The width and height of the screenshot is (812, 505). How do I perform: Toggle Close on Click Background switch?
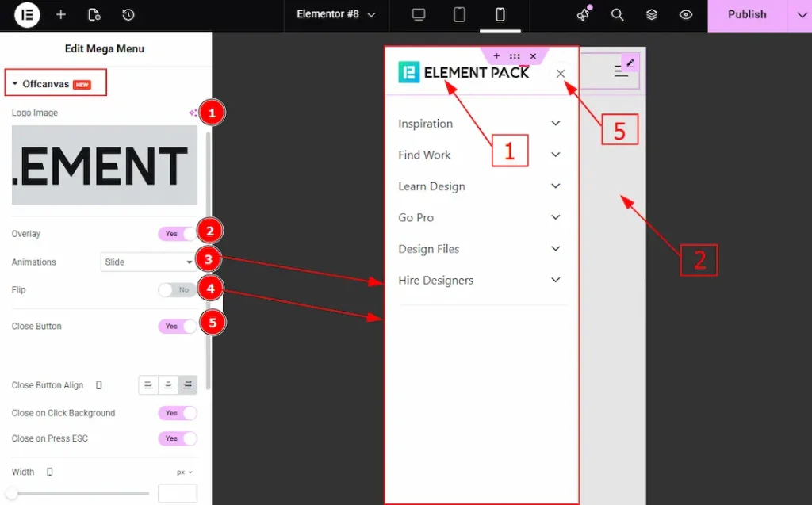click(178, 413)
